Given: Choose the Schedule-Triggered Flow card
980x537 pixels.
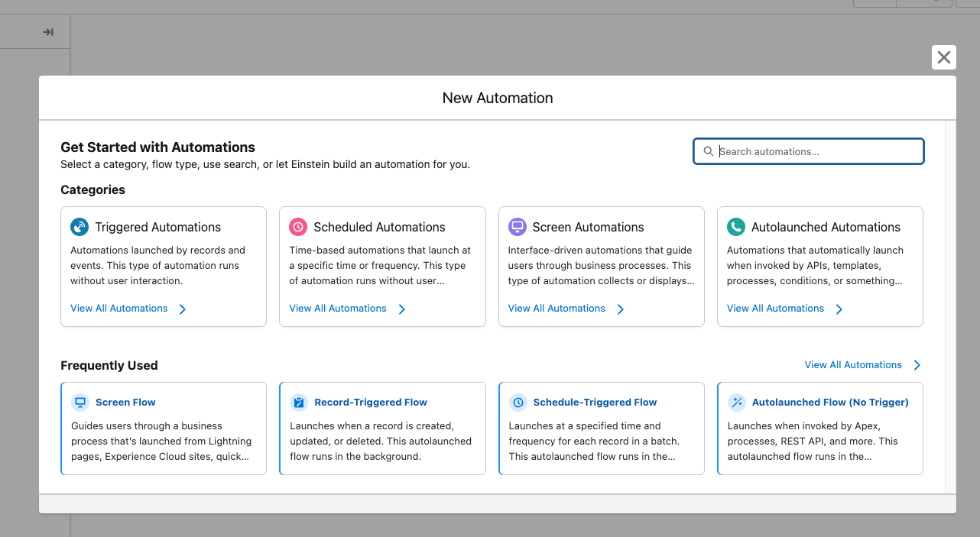Looking at the screenshot, I should click(x=601, y=429).
